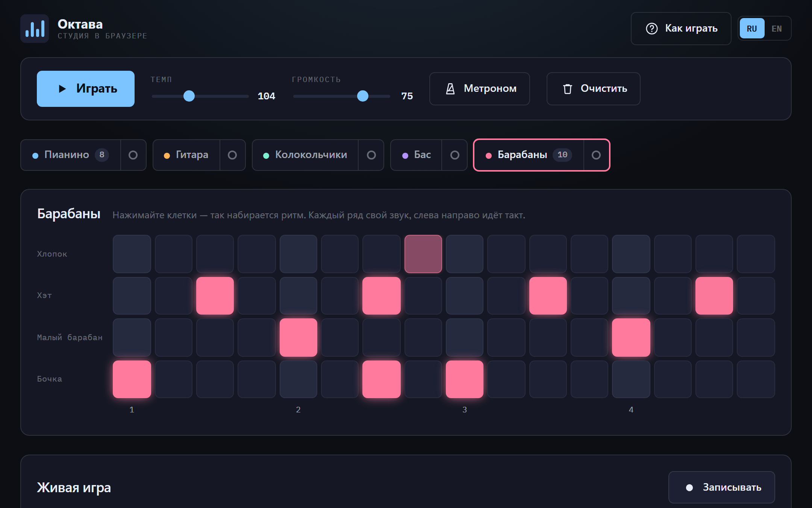
Task: Click the Хлопок row label
Action: click(x=52, y=254)
